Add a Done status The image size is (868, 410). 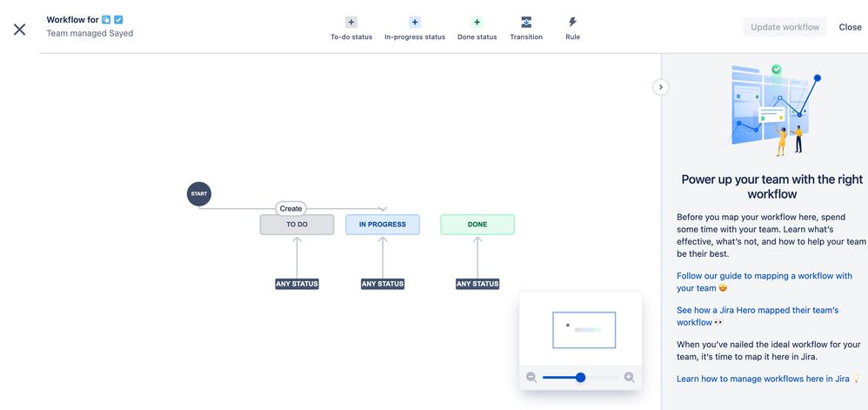[477, 28]
